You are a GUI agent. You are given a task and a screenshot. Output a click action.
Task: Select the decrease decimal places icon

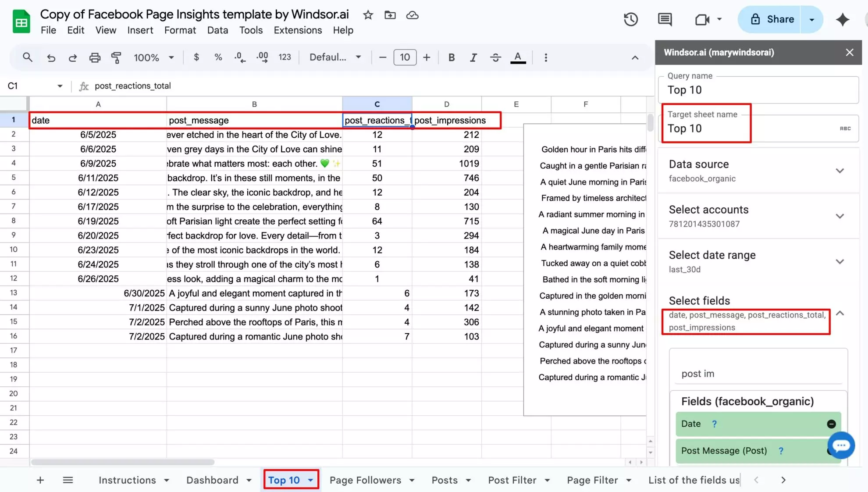[239, 57]
